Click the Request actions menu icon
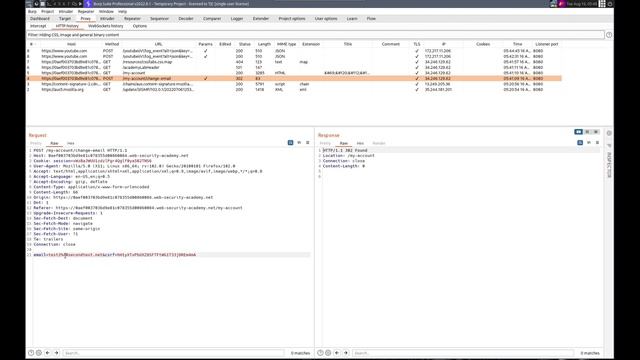 [308, 143]
